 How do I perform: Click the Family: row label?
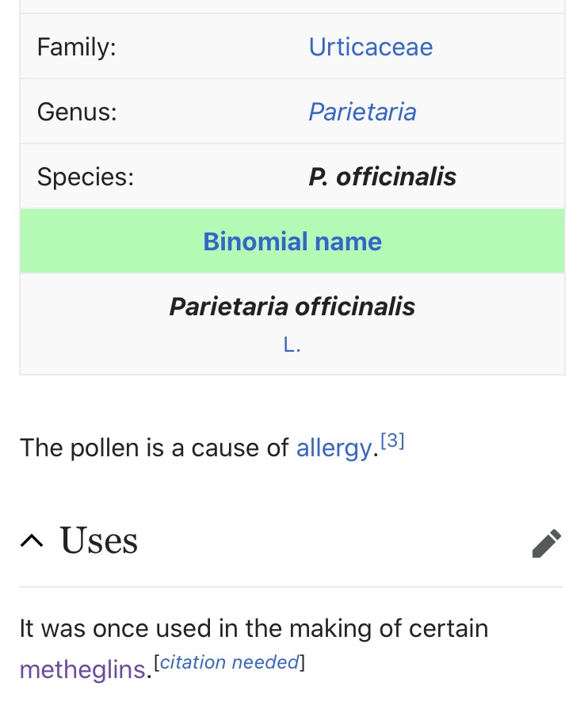coord(77,47)
